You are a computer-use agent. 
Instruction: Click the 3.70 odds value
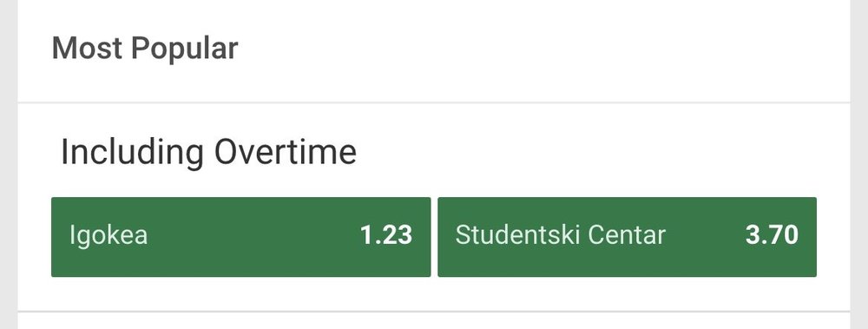pyautogui.click(x=772, y=235)
